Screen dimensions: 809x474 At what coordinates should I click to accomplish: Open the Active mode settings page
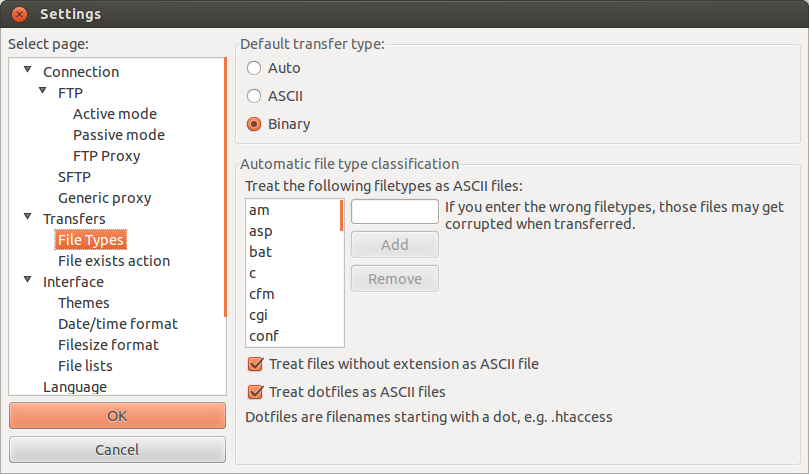click(115, 114)
